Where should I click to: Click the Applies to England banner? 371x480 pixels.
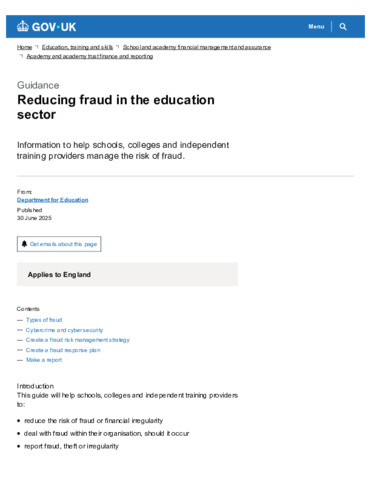127,274
